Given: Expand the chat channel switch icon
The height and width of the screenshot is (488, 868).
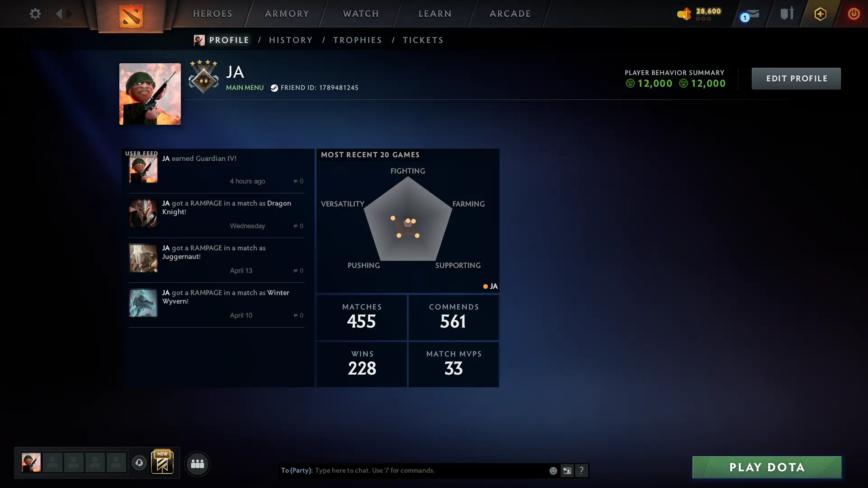Looking at the screenshot, I should (567, 471).
